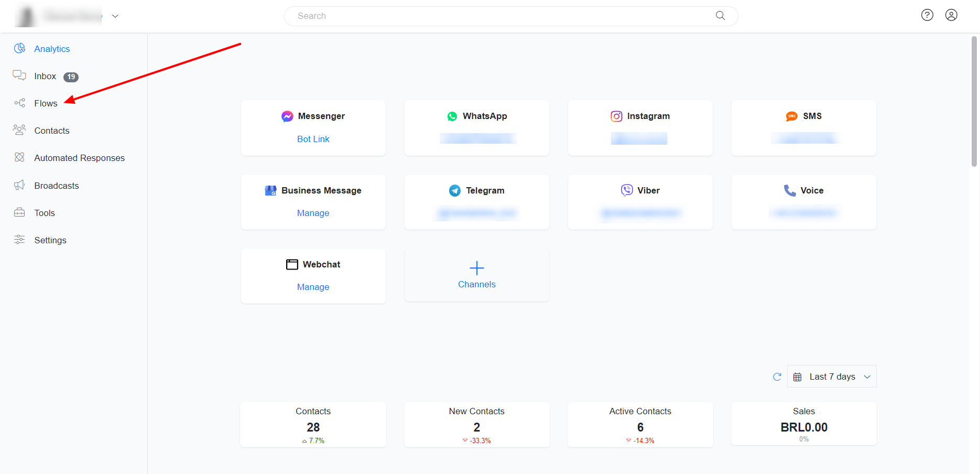Image resolution: width=980 pixels, height=474 pixels.
Task: Click the Automated Responses icon
Action: click(x=19, y=157)
